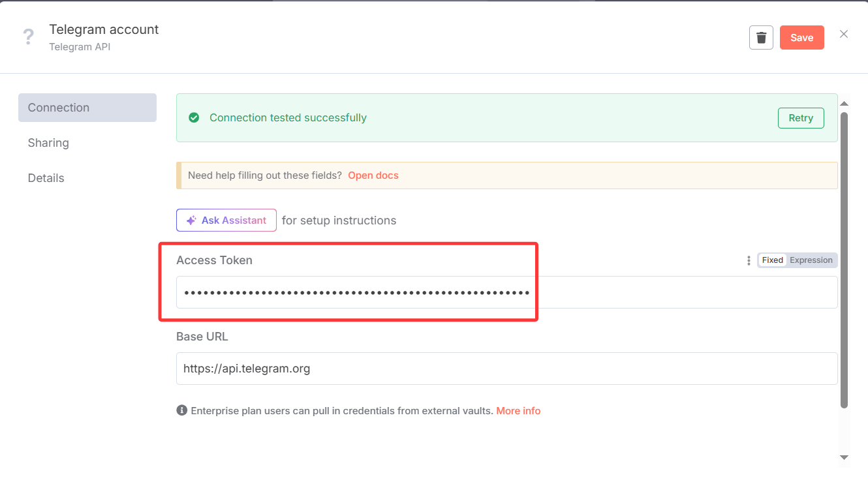Click 'Connection tested successfully' message

288,118
